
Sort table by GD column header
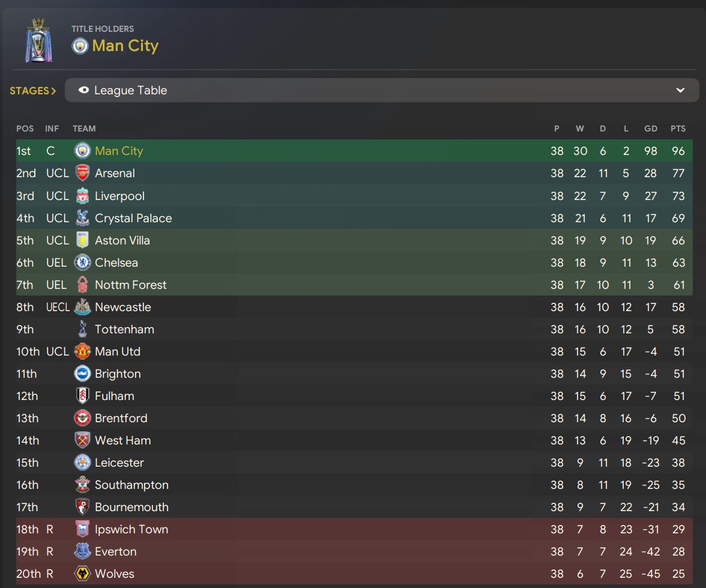pos(651,129)
